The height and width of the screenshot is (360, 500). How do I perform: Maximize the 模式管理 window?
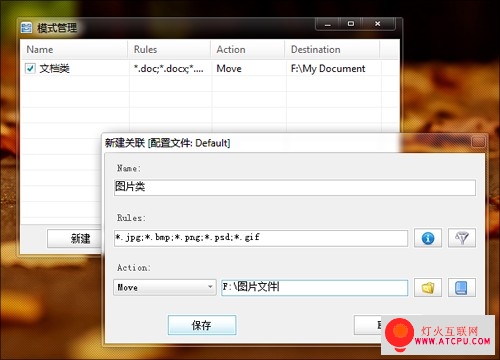pos(351,24)
